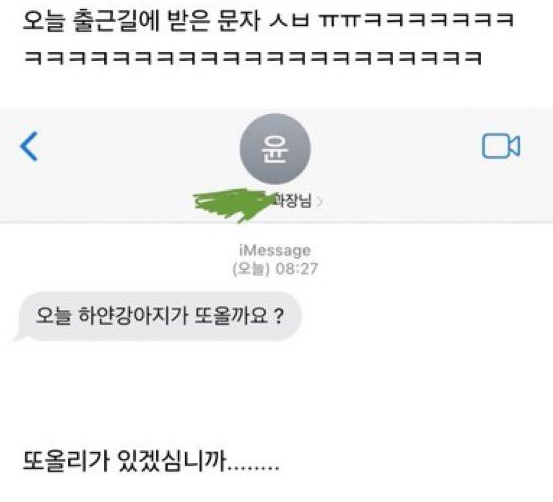Click the question mark in the message bubble
Screen dimensions: 553x502
pyautogui.click(x=279, y=316)
